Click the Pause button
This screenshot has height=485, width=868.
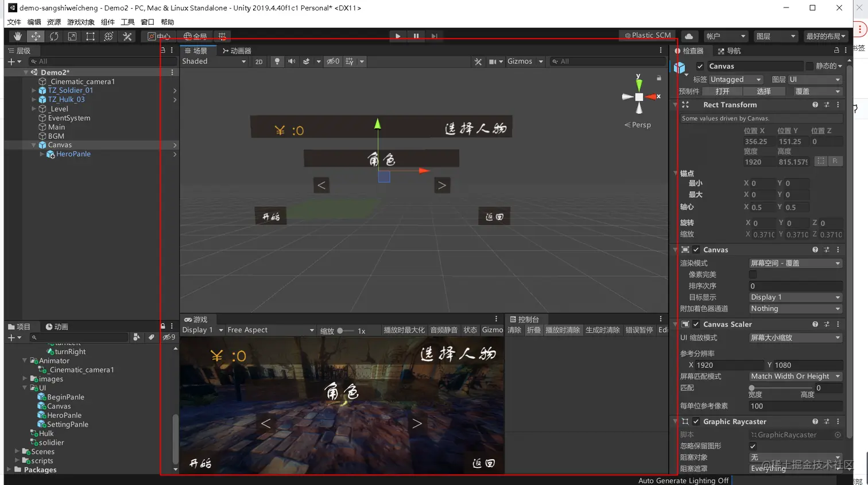coord(416,36)
